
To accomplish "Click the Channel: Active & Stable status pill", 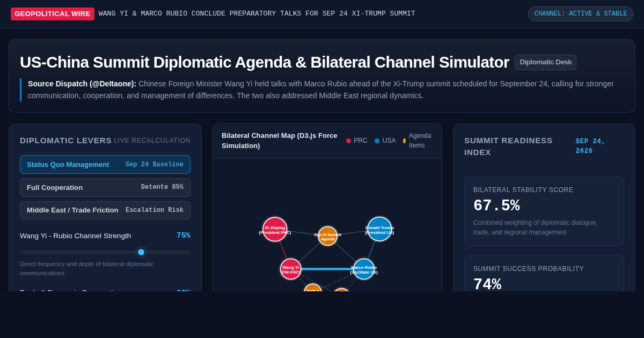I will 581,14.
